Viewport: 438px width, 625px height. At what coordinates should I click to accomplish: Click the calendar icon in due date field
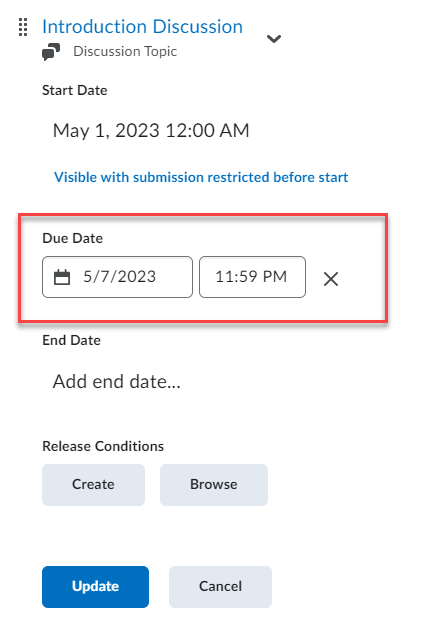(x=62, y=277)
